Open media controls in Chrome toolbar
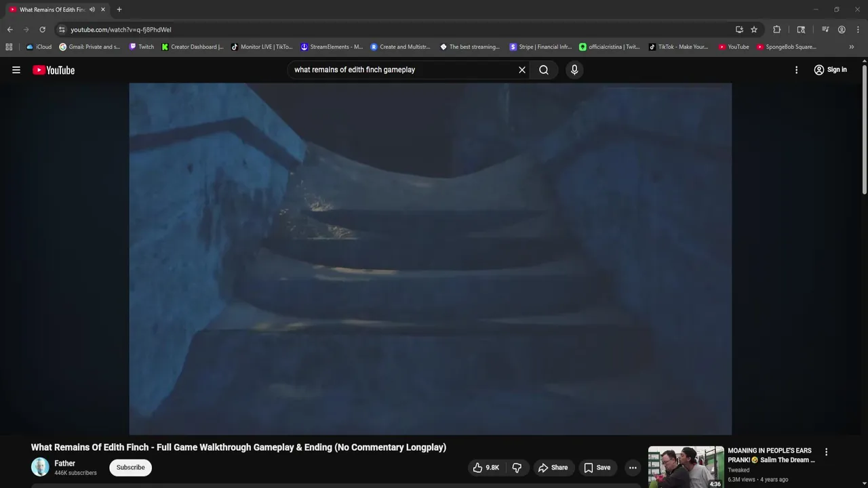 tap(825, 30)
